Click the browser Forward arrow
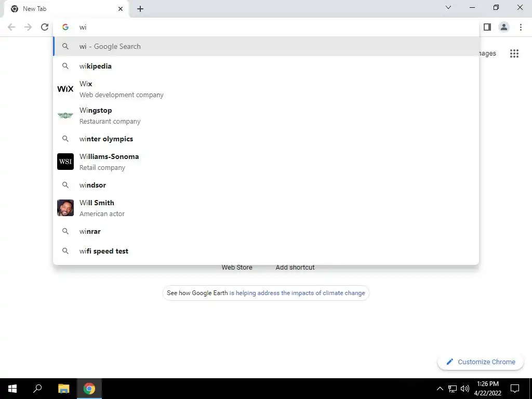 [28, 27]
